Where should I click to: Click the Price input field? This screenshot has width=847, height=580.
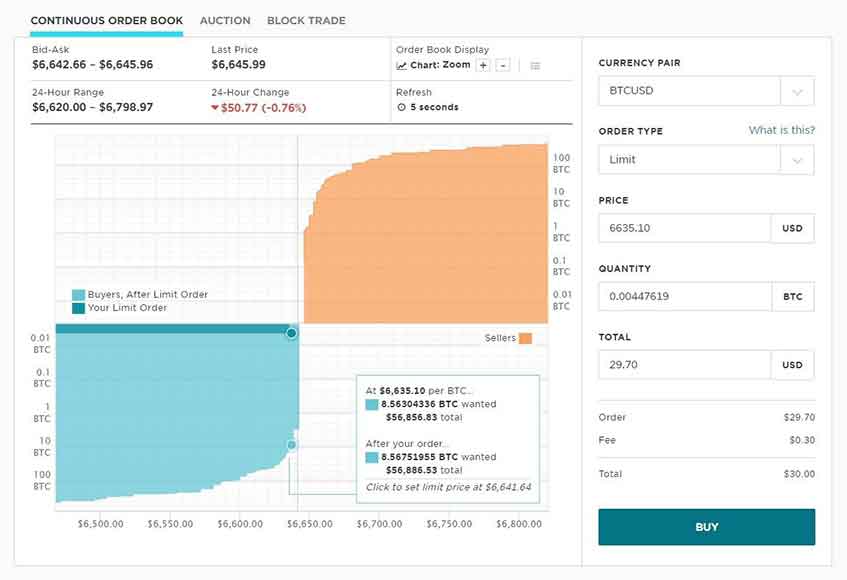pyautogui.click(x=684, y=228)
